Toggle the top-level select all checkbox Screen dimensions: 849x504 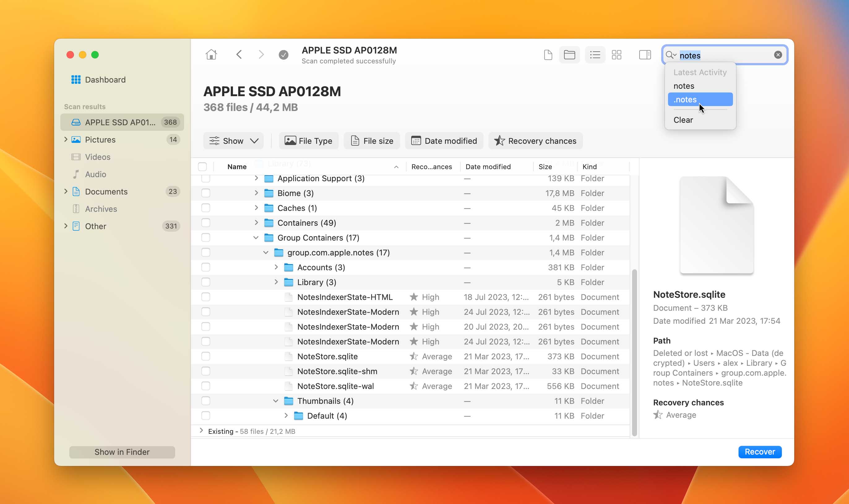pyautogui.click(x=204, y=166)
